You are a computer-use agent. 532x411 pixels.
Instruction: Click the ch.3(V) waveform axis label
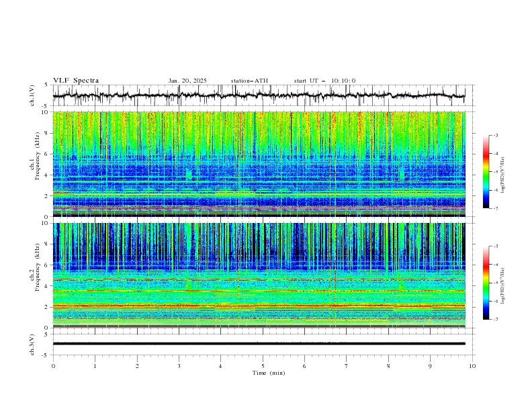coord(32,345)
